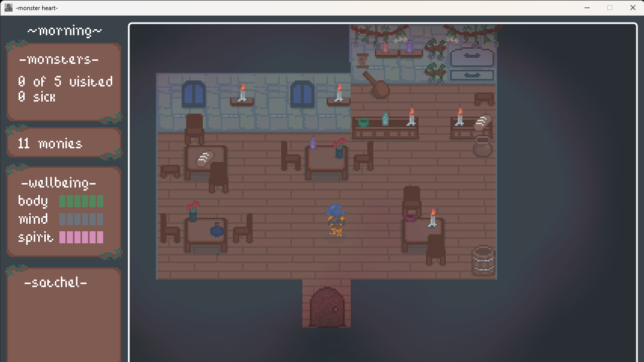The width and height of the screenshot is (644, 362).
Task: Click the purple potion on the top shelf
Action: (x=409, y=47)
